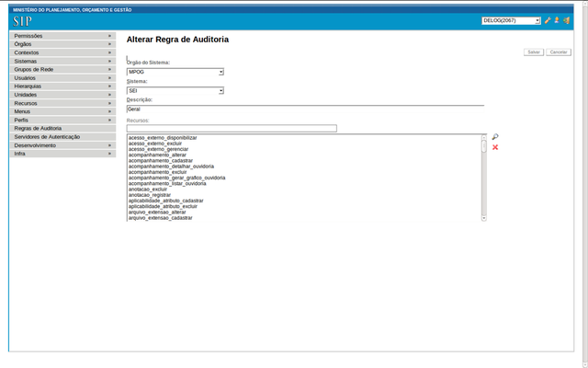This screenshot has width=588, height=368.
Task: Open the Órgão do Sistema dropdown
Action: 175,72
